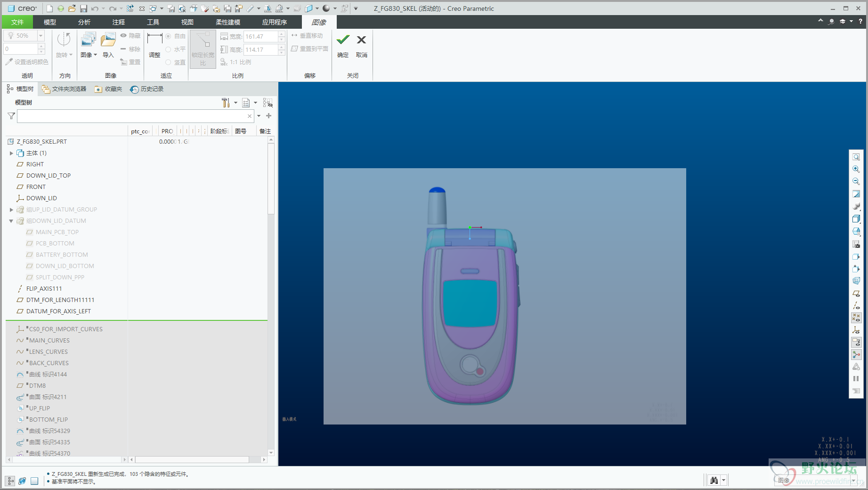The height and width of the screenshot is (490, 868).
Task: Click the Open folder icon in quick toolbar
Action: point(72,8)
